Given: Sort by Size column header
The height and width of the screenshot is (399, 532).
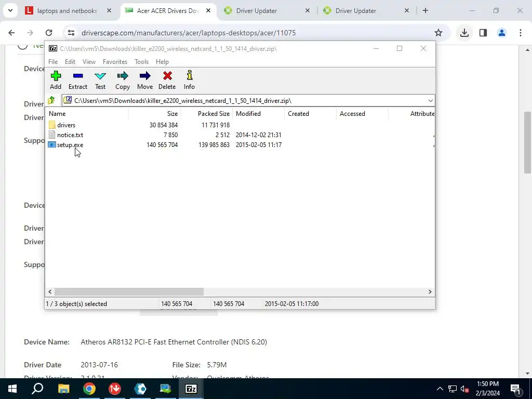Looking at the screenshot, I should [154, 114].
